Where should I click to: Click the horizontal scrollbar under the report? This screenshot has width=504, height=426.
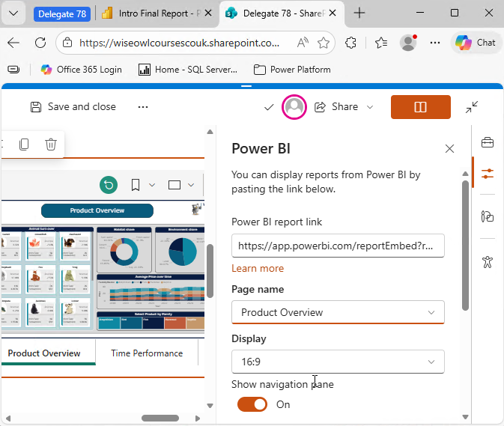coord(160,418)
